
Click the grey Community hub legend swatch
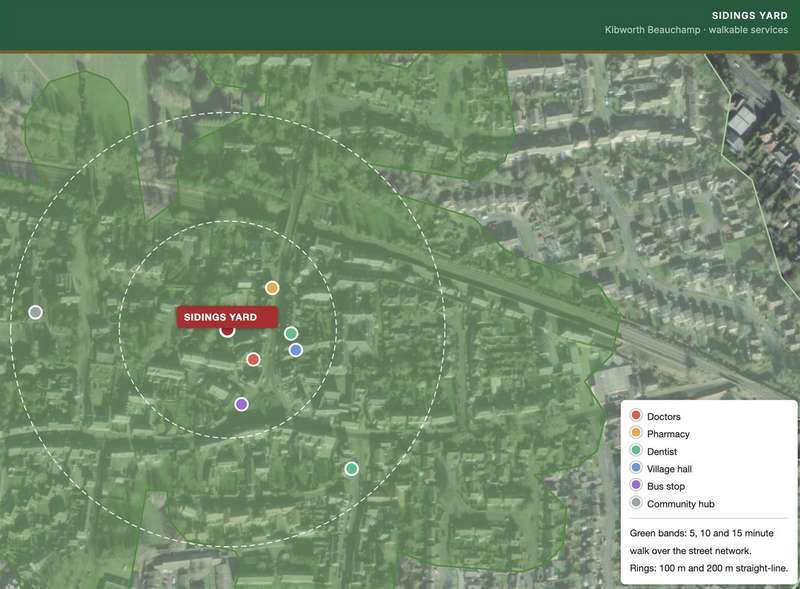[636, 503]
